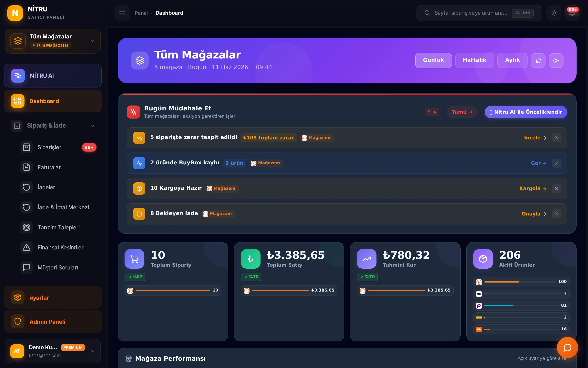This screenshot has height=368, width=588.
Task: Select Dashboard in the sidebar
Action: coord(53,101)
